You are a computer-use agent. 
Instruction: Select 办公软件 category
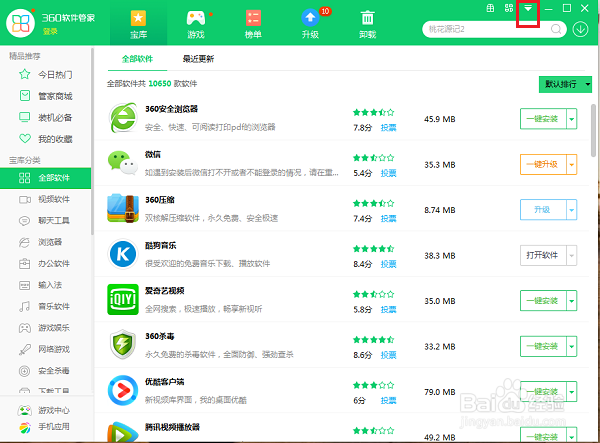click(x=46, y=264)
